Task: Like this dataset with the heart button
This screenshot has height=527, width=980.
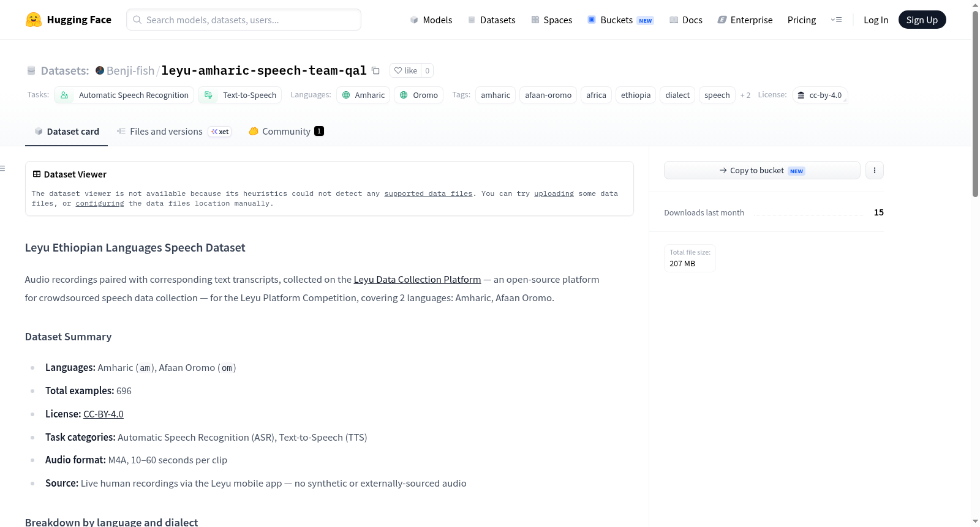Action: click(x=405, y=70)
